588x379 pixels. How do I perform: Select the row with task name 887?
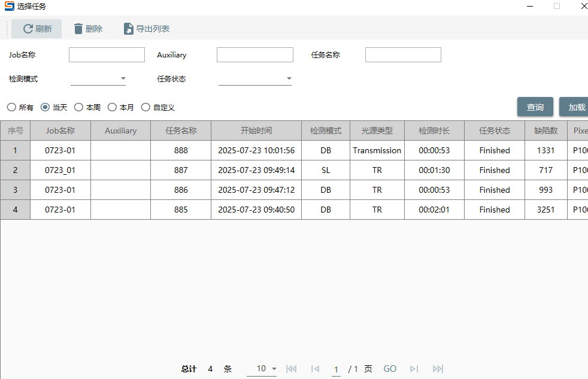click(181, 170)
